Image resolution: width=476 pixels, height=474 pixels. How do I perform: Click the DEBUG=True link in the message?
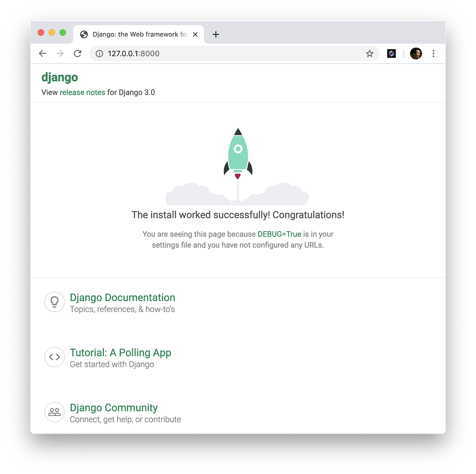click(279, 234)
